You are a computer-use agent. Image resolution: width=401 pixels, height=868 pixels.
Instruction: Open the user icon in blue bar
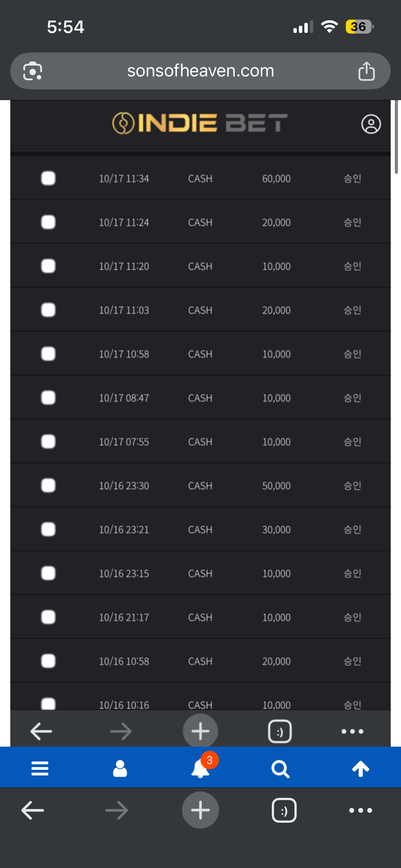coord(120,768)
